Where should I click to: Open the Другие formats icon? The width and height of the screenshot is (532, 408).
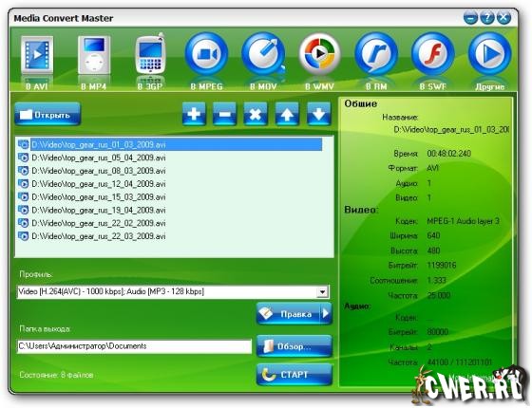pos(489,54)
